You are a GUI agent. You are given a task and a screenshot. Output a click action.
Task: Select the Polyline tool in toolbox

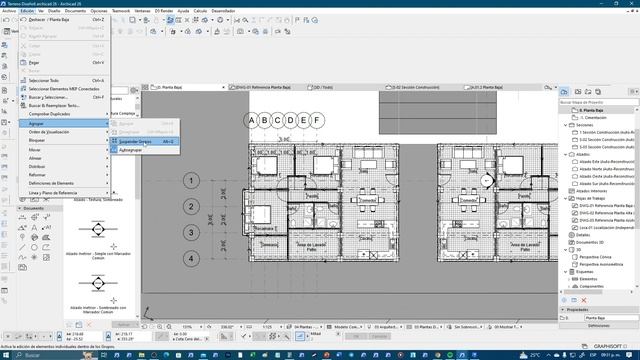46,247
